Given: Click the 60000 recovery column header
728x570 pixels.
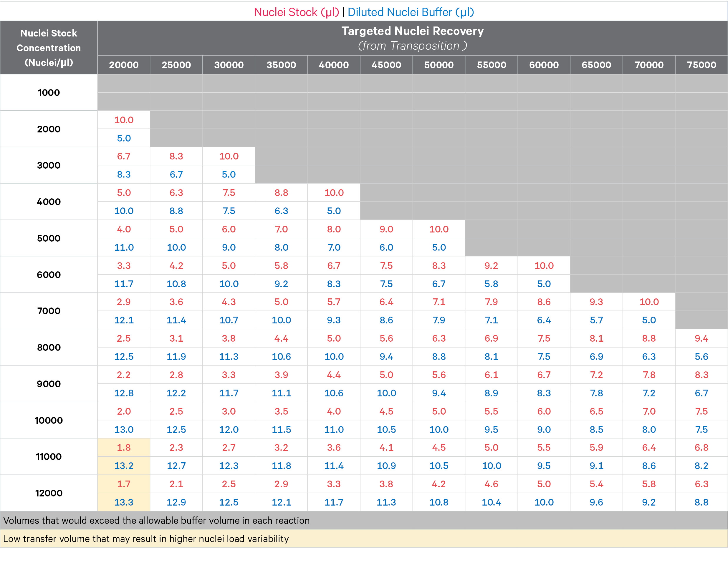Looking at the screenshot, I should pos(544,65).
